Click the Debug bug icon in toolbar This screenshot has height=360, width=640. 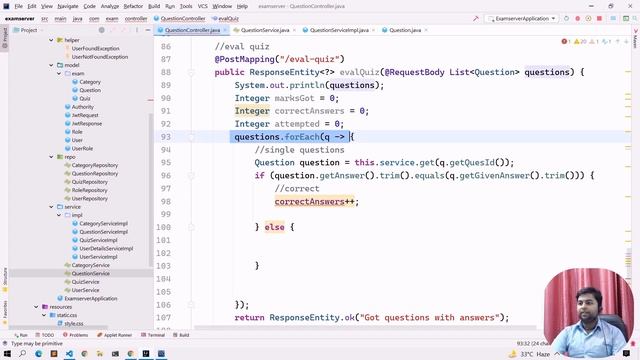(578, 19)
